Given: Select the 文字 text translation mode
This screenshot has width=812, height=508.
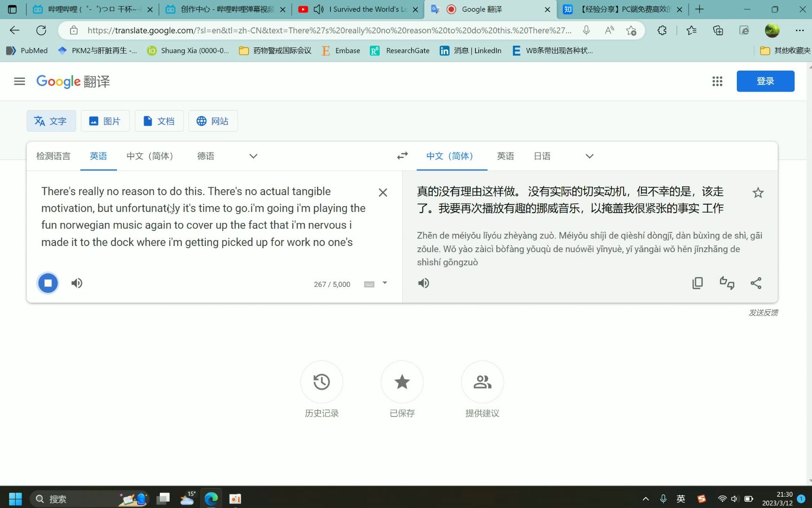Looking at the screenshot, I should click(x=51, y=121).
